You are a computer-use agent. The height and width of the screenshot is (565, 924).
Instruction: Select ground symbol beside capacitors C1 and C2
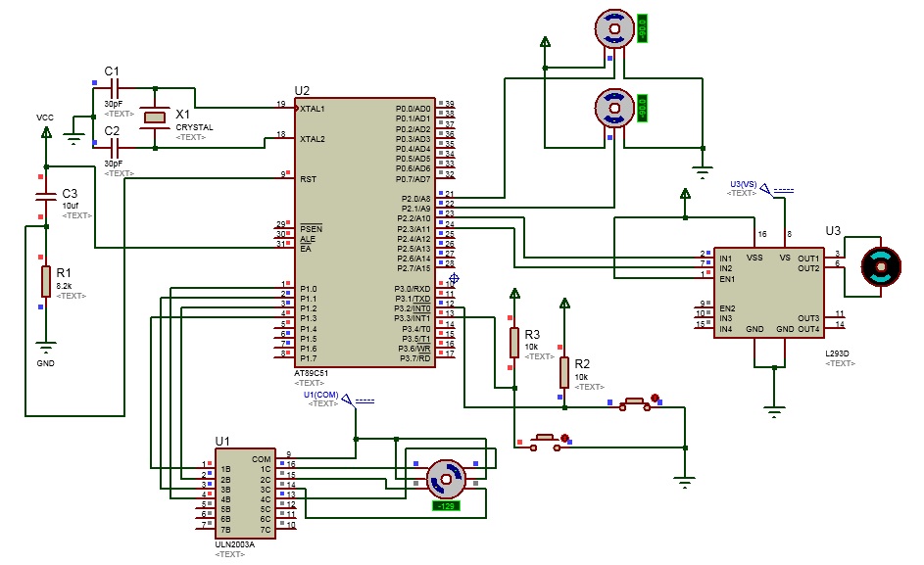73,140
